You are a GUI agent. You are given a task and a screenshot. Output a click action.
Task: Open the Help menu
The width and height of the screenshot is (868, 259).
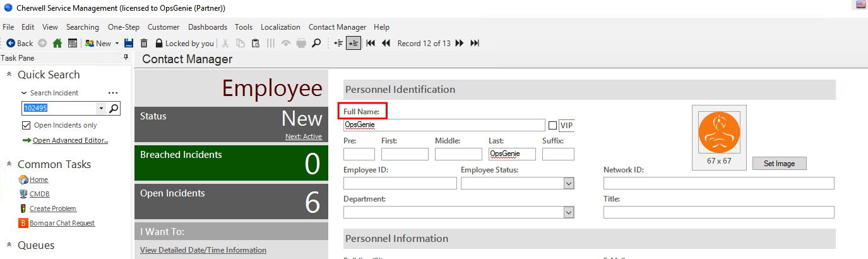click(x=381, y=27)
